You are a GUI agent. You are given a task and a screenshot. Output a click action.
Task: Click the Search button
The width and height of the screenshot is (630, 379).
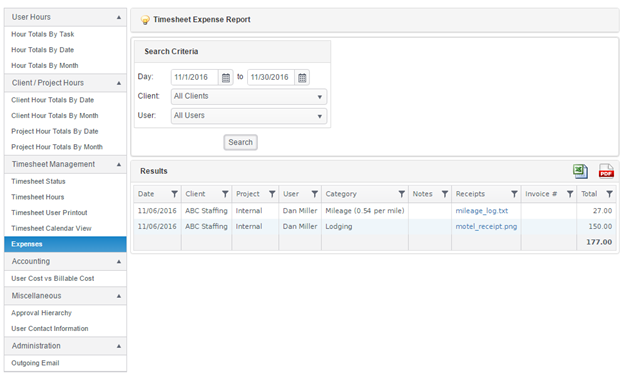tap(240, 142)
